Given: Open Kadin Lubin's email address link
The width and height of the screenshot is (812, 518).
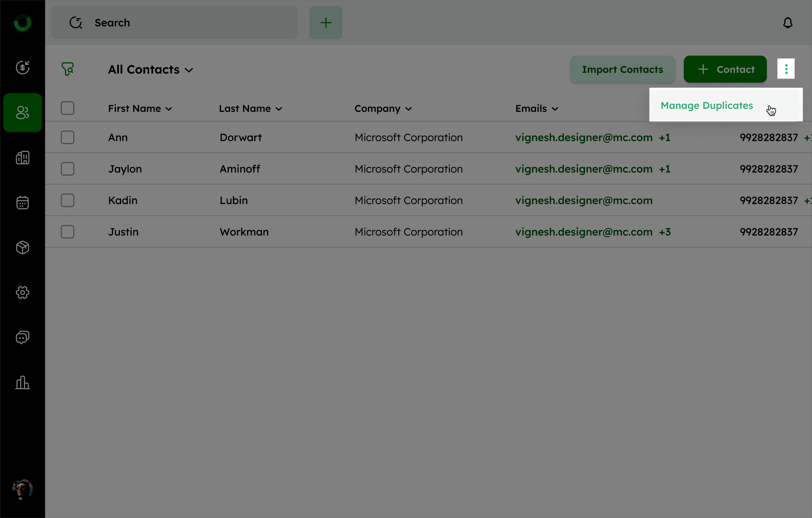Looking at the screenshot, I should [584, 200].
